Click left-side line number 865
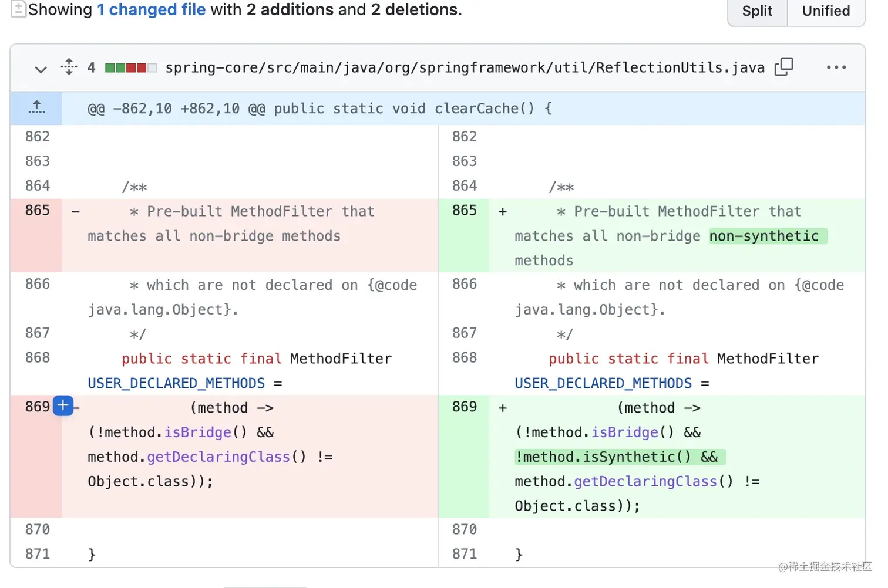This screenshot has height=588, width=888. click(x=38, y=211)
